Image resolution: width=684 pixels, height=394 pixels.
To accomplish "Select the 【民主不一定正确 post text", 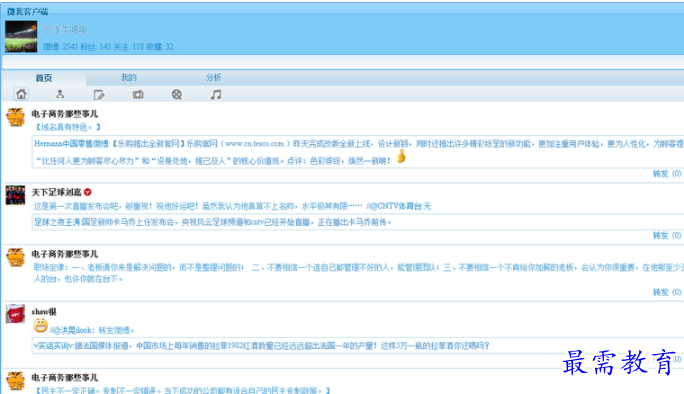I will (x=182, y=390).
